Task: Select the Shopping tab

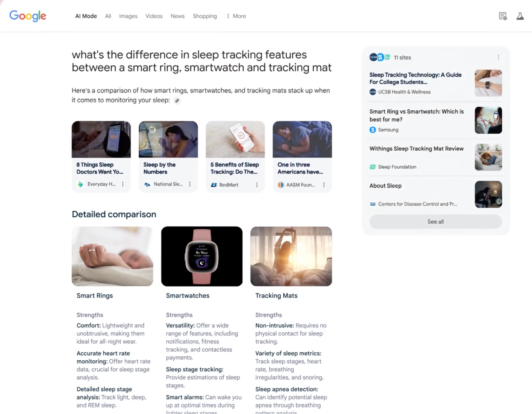Action: click(205, 16)
